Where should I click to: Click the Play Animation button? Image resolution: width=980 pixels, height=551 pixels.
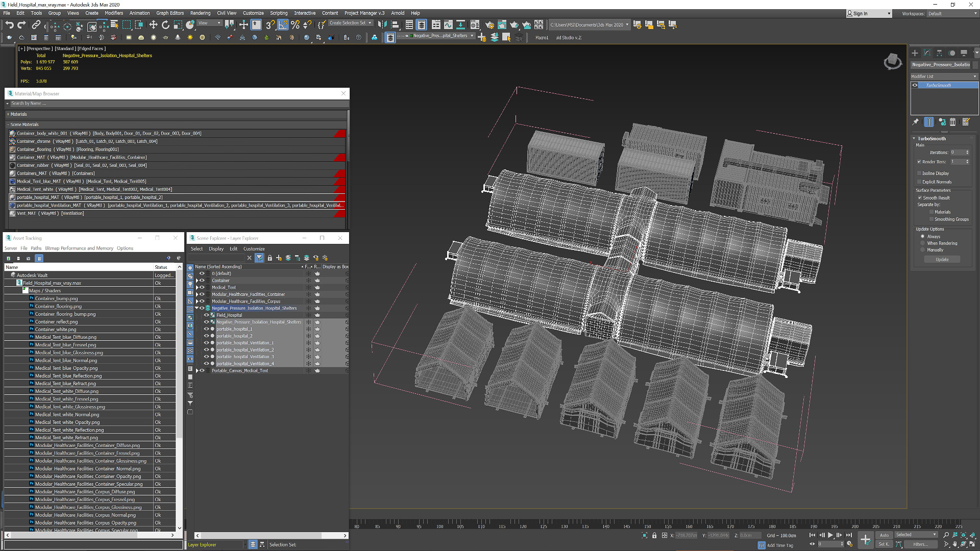pyautogui.click(x=830, y=535)
